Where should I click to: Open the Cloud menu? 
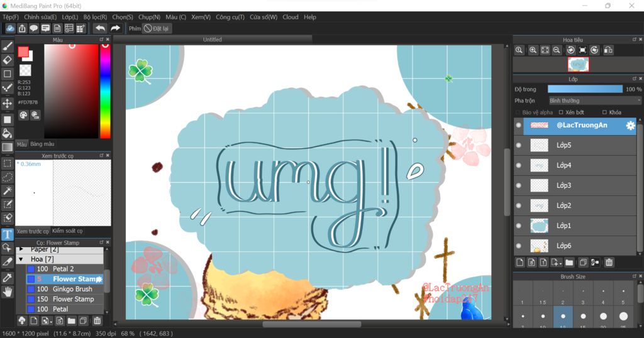(x=291, y=17)
